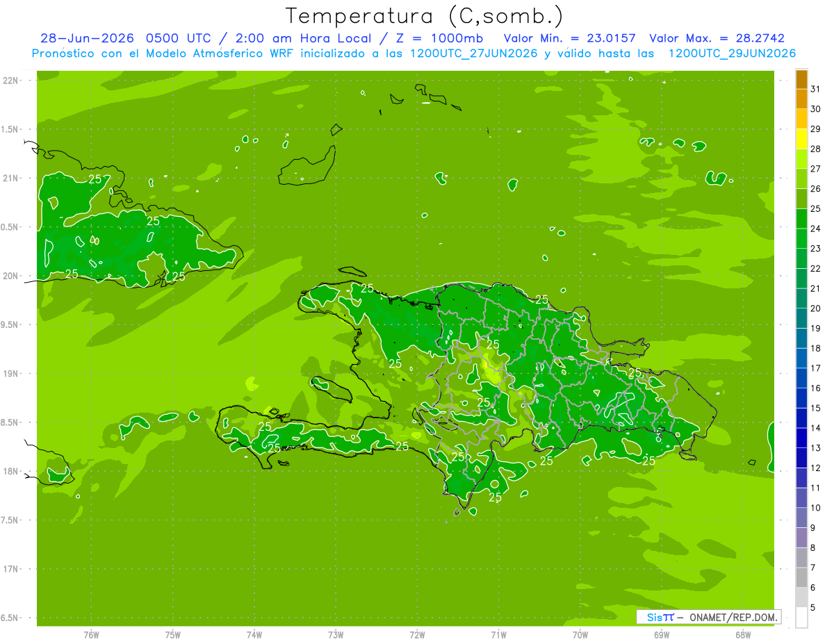
Task: Click the legend value label "5"
Action: point(813,608)
